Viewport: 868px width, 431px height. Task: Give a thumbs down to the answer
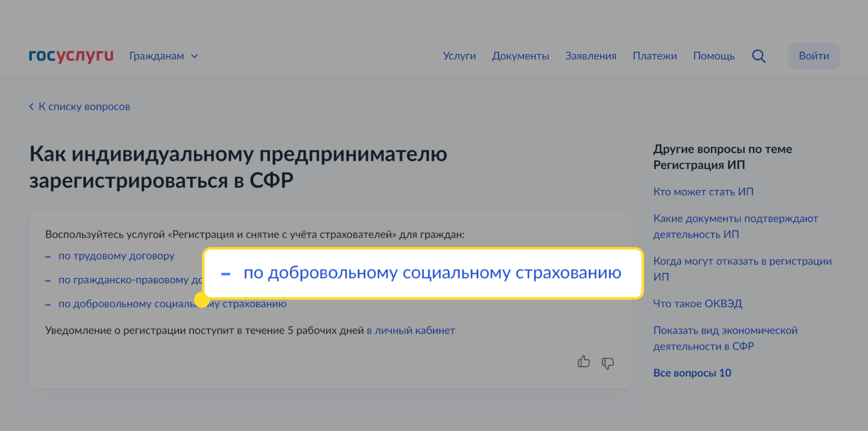(x=607, y=363)
